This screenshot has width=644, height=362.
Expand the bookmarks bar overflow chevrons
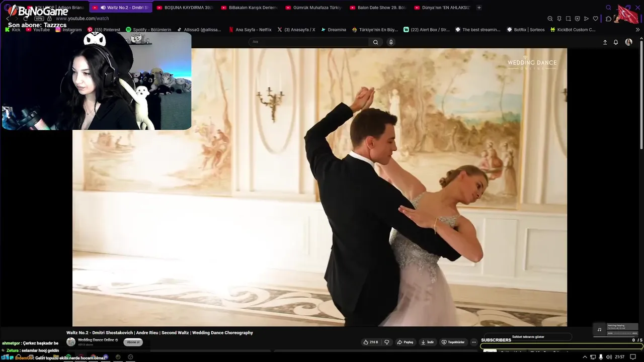point(638,30)
